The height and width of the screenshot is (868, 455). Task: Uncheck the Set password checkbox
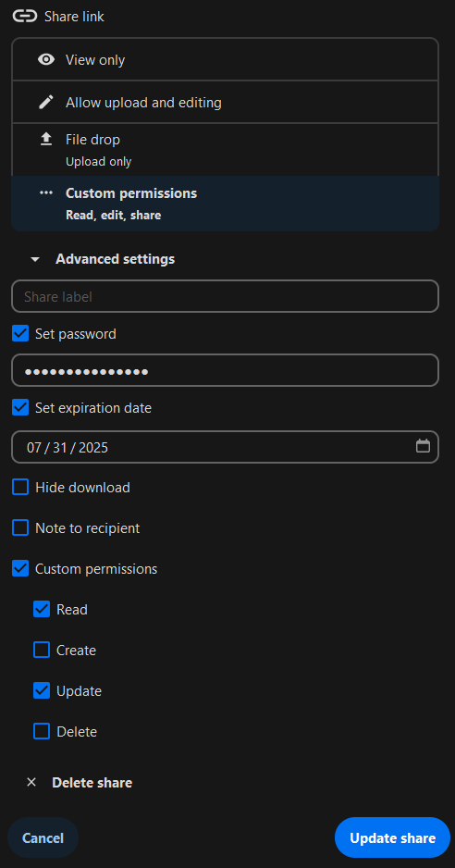tap(20, 334)
